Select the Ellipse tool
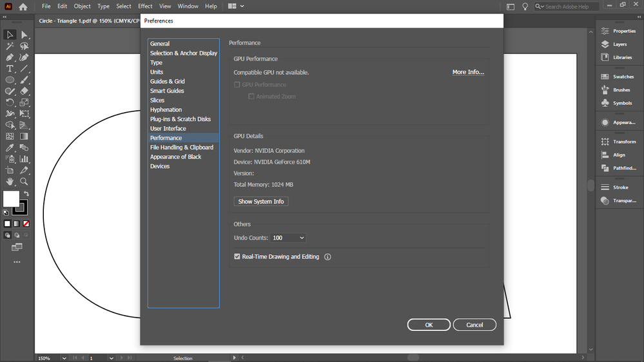The height and width of the screenshot is (362, 644). [10, 80]
